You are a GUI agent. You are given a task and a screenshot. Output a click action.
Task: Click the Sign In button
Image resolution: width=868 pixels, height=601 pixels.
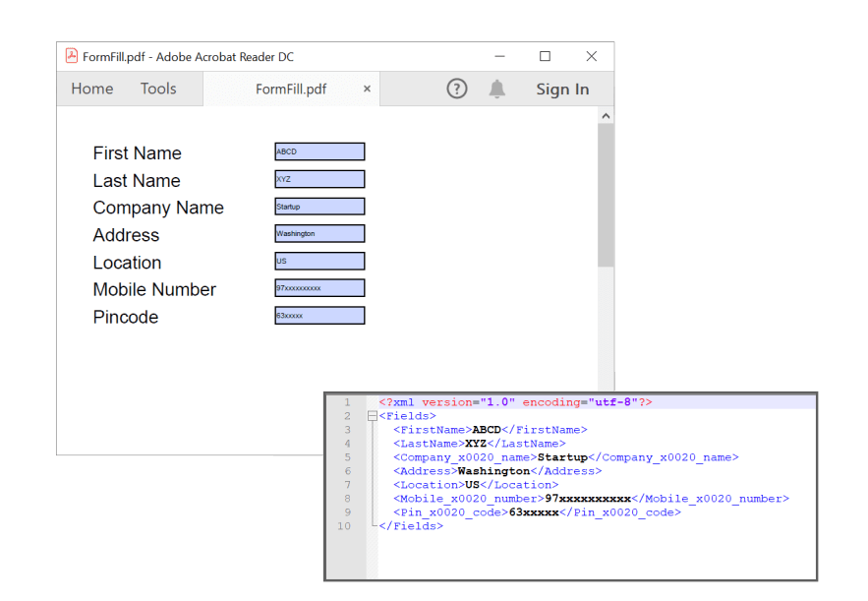(x=561, y=89)
